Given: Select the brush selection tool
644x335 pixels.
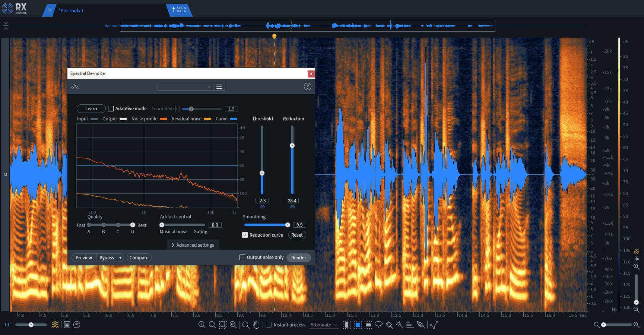Looking at the screenshot, I should 389,325.
